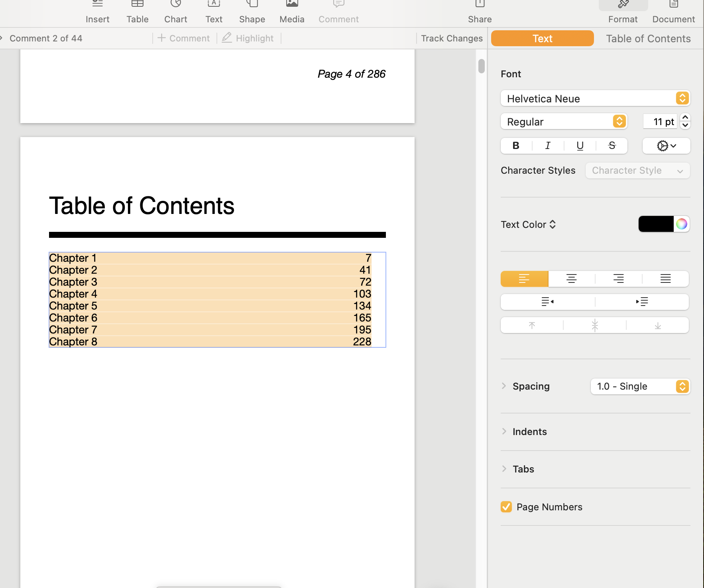Screen dimensions: 704x588
Task: Apply strikethrough to selected text
Action: pos(612,146)
